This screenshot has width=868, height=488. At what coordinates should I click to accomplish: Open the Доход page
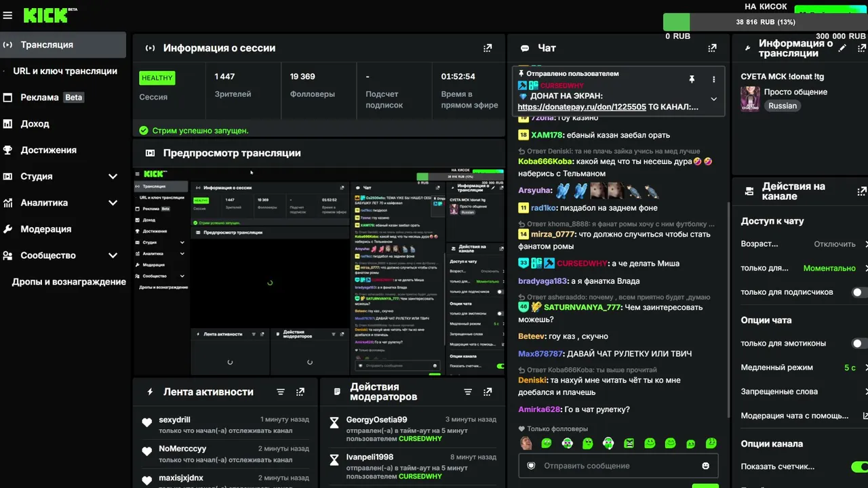tap(63, 124)
